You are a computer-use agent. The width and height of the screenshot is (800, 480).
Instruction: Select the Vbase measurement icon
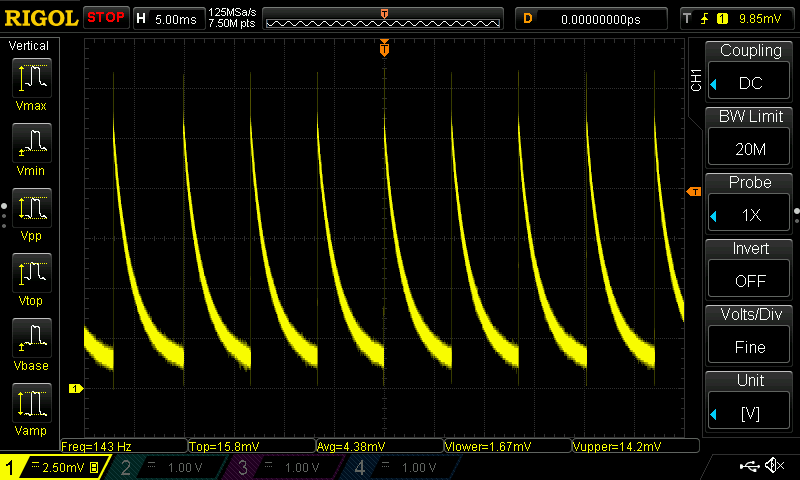[31, 338]
